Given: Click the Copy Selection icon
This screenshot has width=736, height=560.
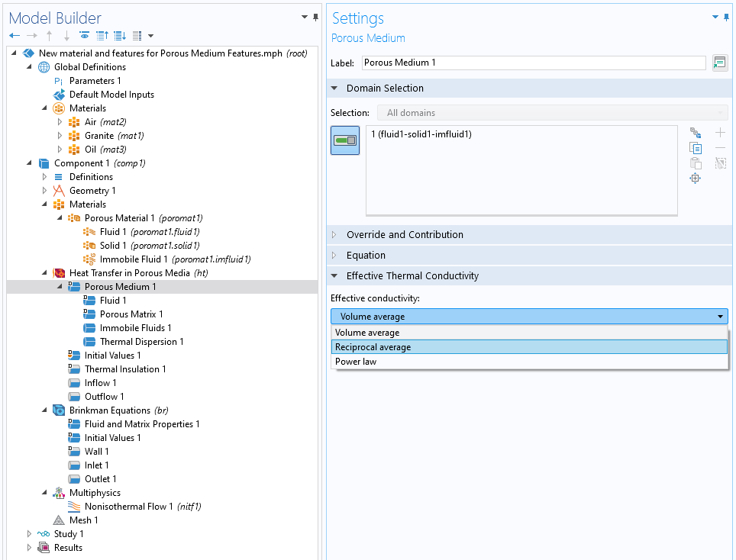Looking at the screenshot, I should tap(696, 148).
